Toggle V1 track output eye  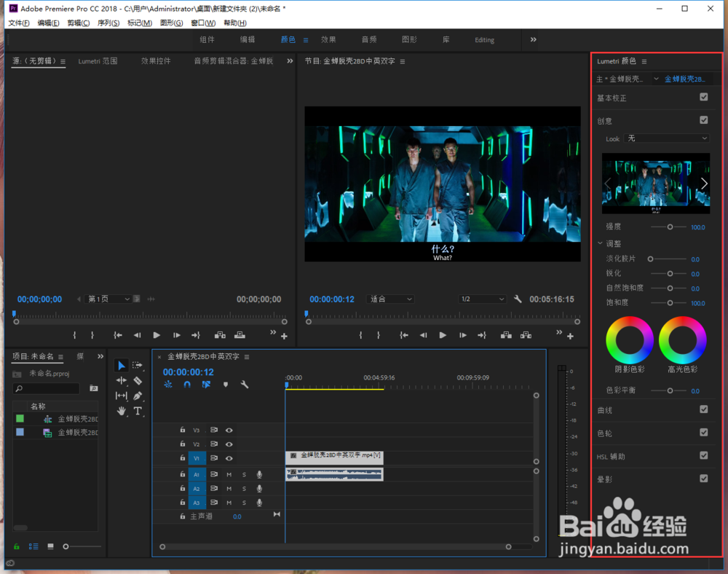click(229, 458)
